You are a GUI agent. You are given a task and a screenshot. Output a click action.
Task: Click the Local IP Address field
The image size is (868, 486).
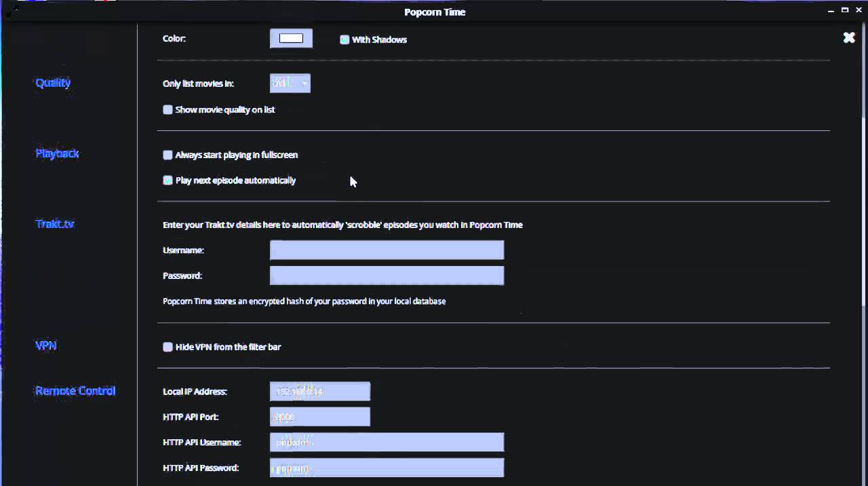320,392
